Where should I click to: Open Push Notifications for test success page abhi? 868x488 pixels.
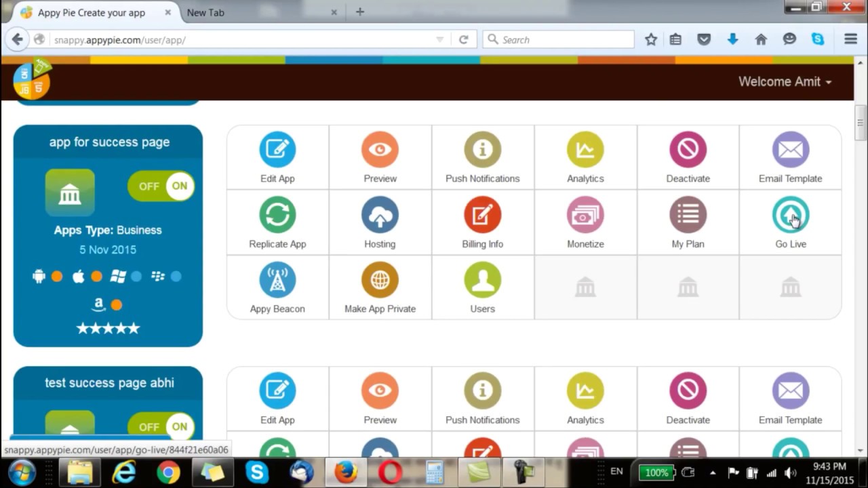482,399
